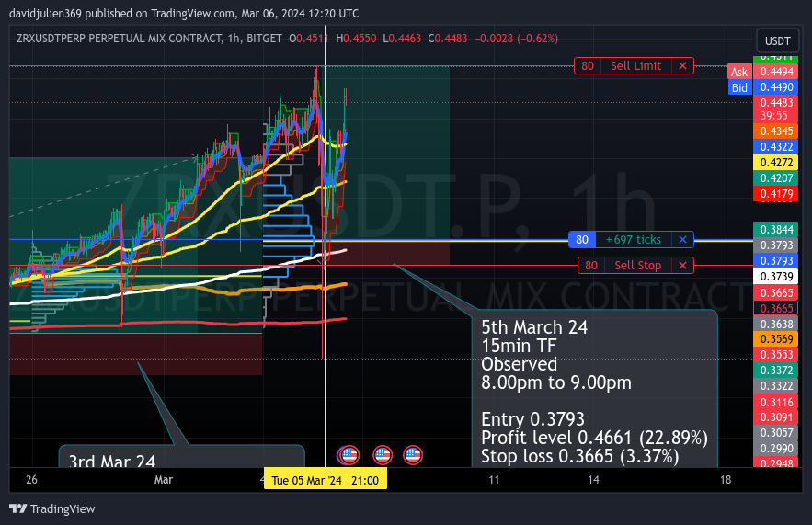
Task: Click the date label 11 on time axis
Action: pyautogui.click(x=494, y=479)
